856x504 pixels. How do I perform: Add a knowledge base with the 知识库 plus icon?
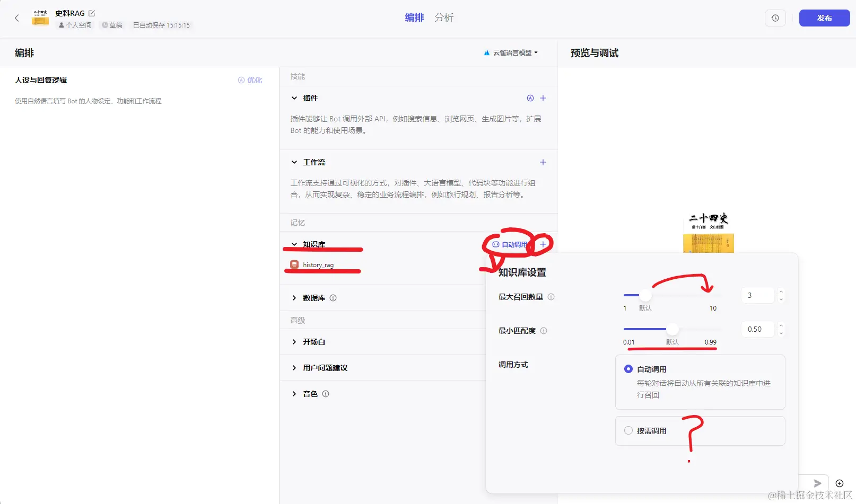click(543, 244)
